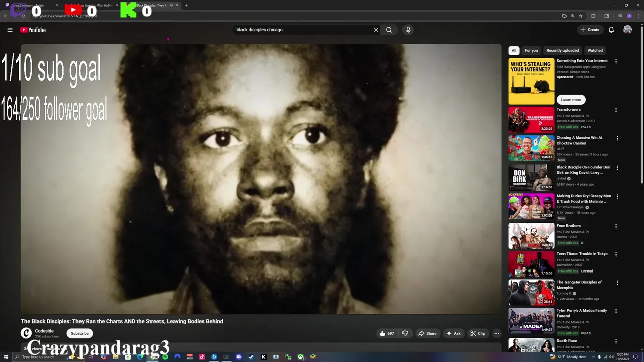Start voice search with the microphone icon
This screenshot has height=362, width=644.
coord(408,30)
